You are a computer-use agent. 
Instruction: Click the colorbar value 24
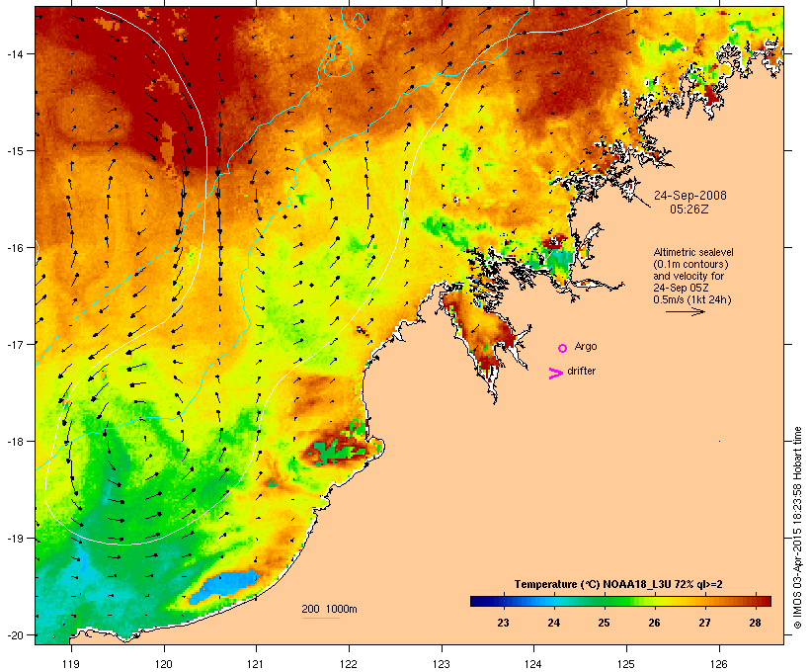pos(553,623)
